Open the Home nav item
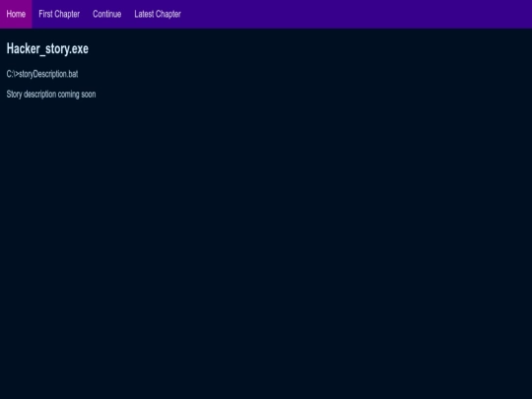Image resolution: width=532 pixels, height=399 pixels. 16,14
